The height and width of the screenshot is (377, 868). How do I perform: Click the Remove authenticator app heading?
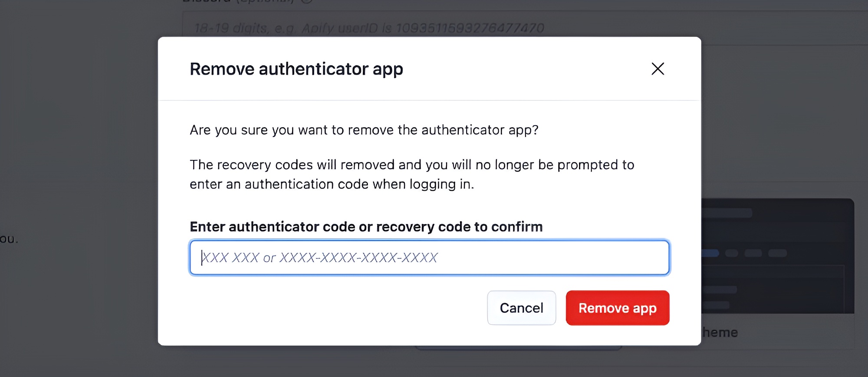(296, 69)
